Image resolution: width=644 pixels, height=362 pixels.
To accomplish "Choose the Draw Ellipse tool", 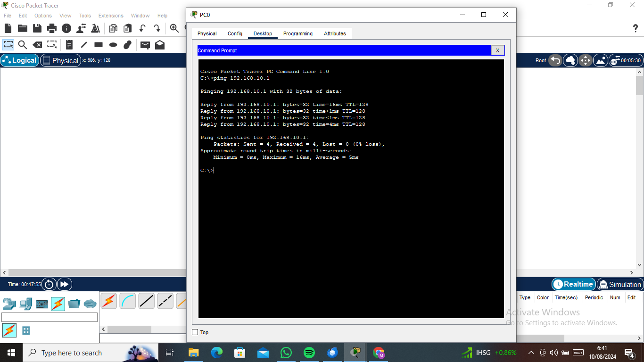I will [x=113, y=45].
